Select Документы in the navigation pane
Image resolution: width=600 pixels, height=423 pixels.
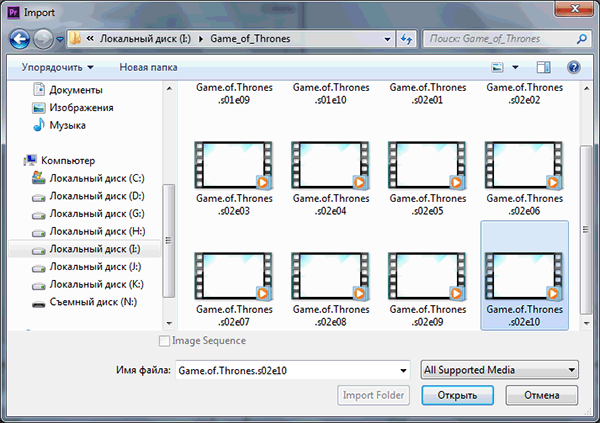[68, 90]
